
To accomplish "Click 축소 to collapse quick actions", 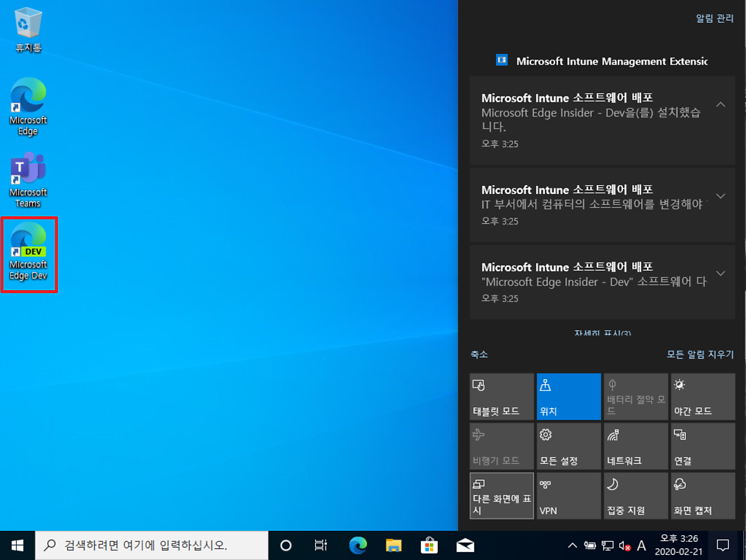I will (479, 354).
